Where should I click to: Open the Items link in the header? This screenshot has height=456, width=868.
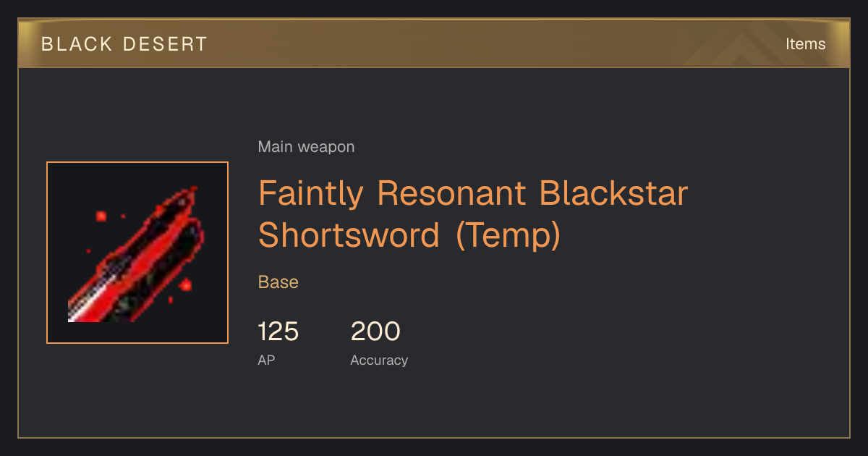coord(805,44)
